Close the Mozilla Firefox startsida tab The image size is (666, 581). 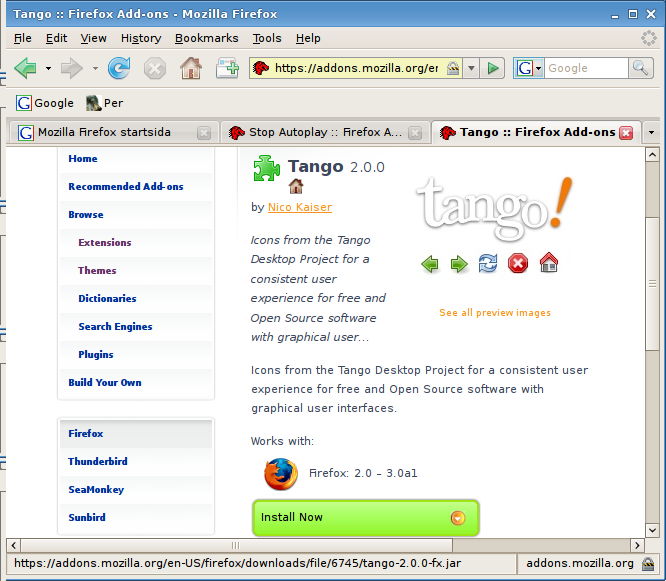[x=204, y=133]
